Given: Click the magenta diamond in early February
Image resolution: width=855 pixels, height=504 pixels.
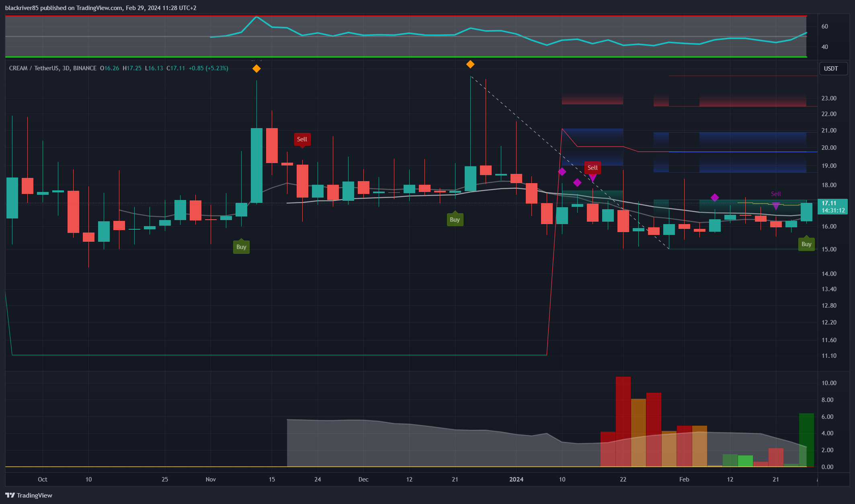Looking at the screenshot, I should 715,198.
